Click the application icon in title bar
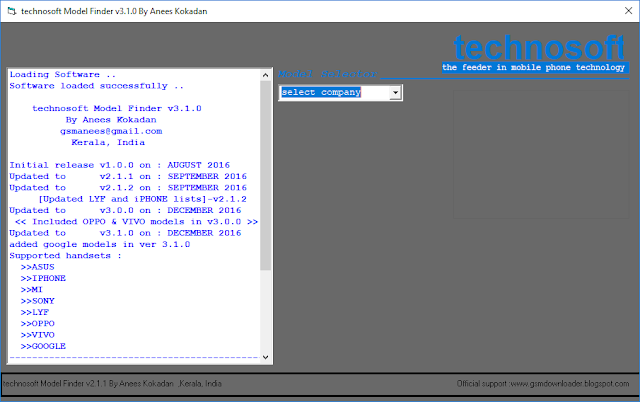 [x=11, y=11]
